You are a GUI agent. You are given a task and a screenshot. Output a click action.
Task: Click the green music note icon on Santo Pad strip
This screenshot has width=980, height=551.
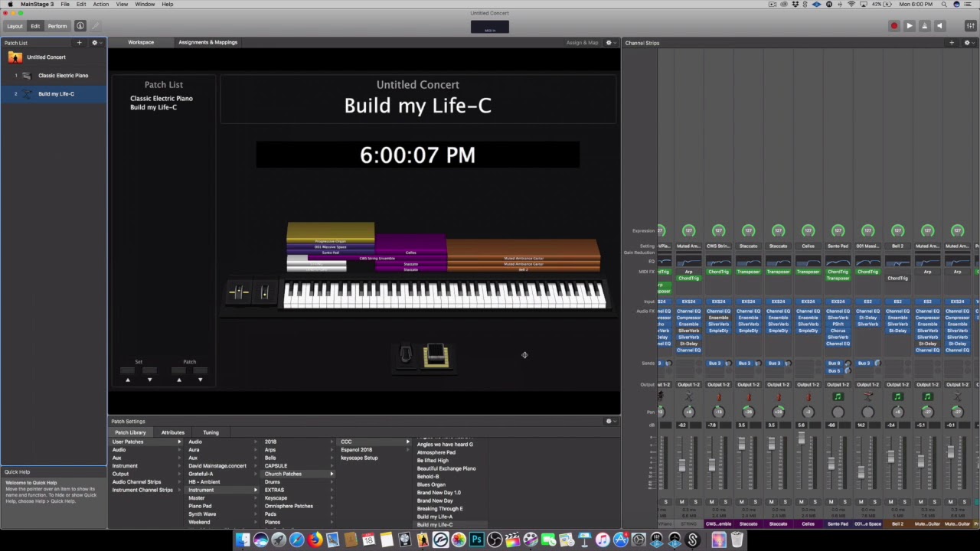click(x=838, y=397)
